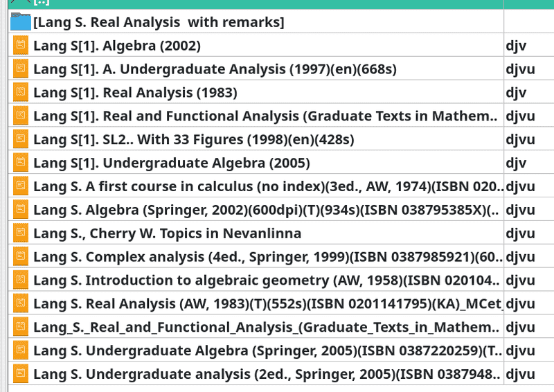Click the file icon of Lang S[1]. Algebra (2002)

pos(21,45)
